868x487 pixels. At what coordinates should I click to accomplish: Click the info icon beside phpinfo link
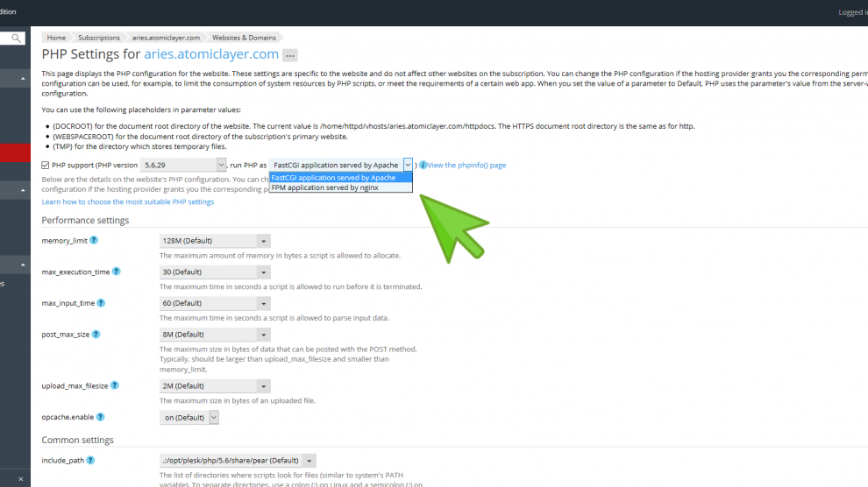click(x=423, y=165)
